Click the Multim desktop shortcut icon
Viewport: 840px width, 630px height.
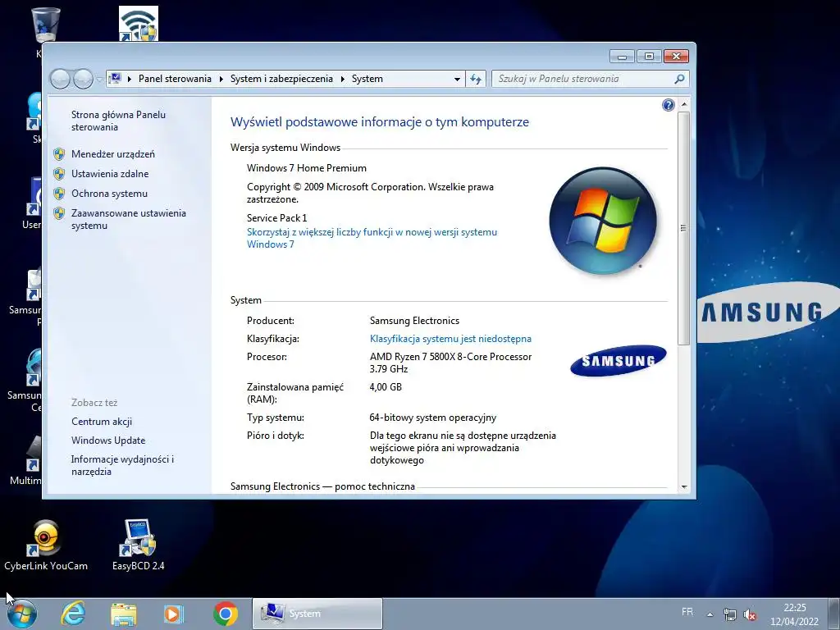pyautogui.click(x=32, y=454)
